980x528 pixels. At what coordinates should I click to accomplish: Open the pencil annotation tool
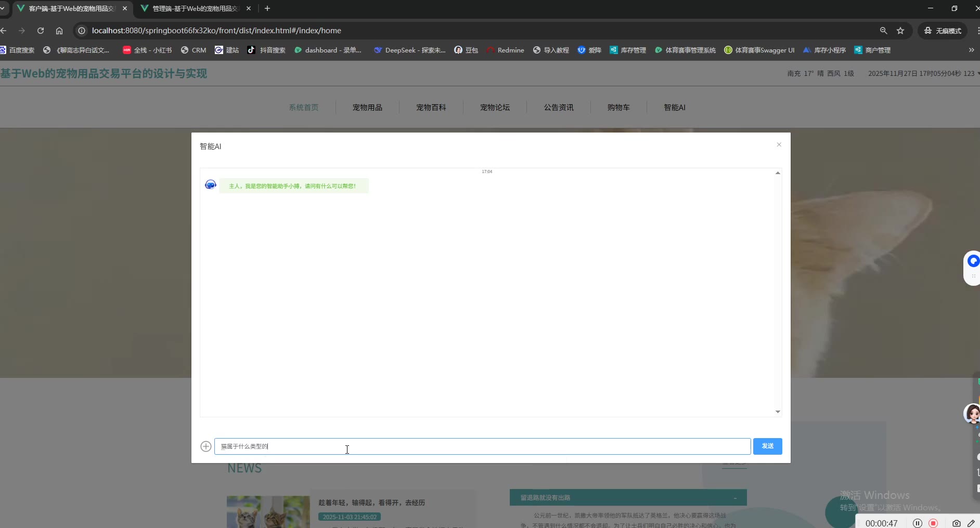[x=971, y=523]
